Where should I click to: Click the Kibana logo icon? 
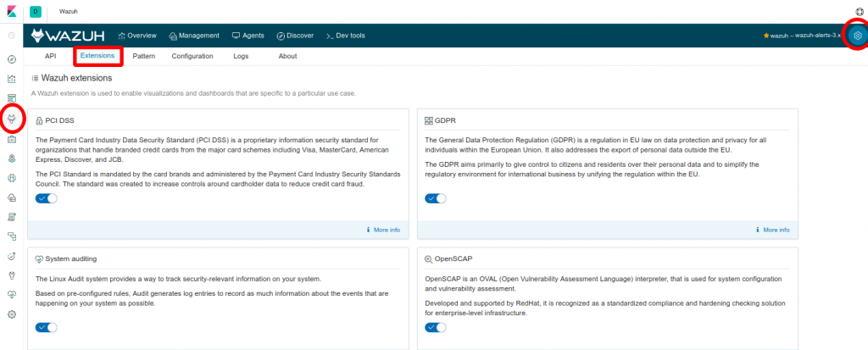pos(12,11)
